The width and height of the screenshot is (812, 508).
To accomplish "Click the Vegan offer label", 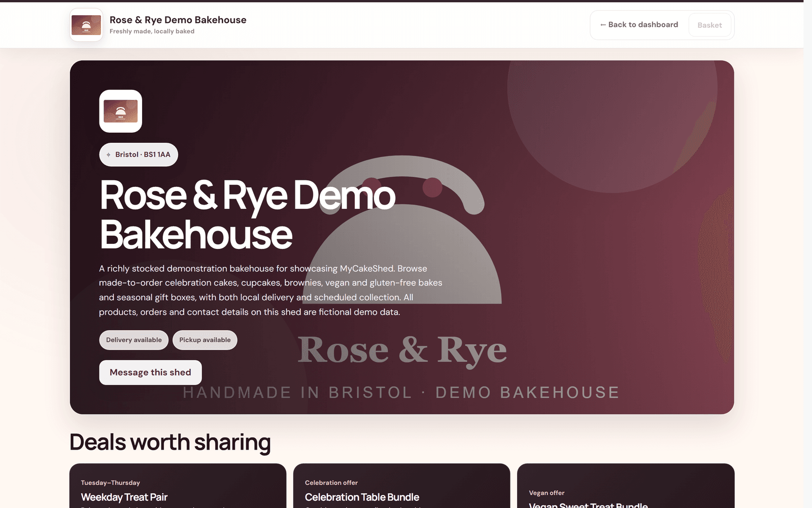I will (547, 493).
